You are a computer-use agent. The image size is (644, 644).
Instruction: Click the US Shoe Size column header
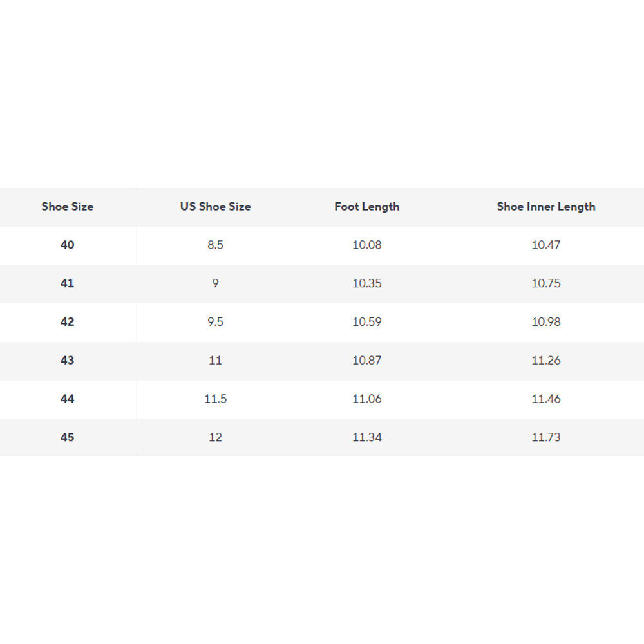(x=215, y=207)
